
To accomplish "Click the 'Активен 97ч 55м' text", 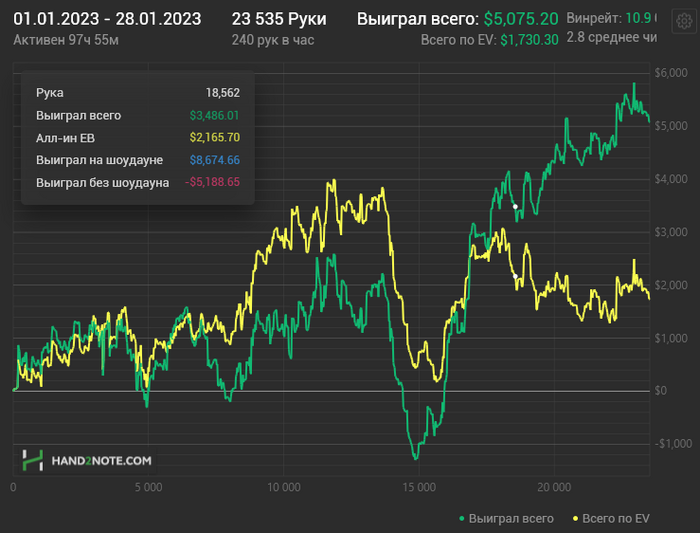I will [x=66, y=40].
